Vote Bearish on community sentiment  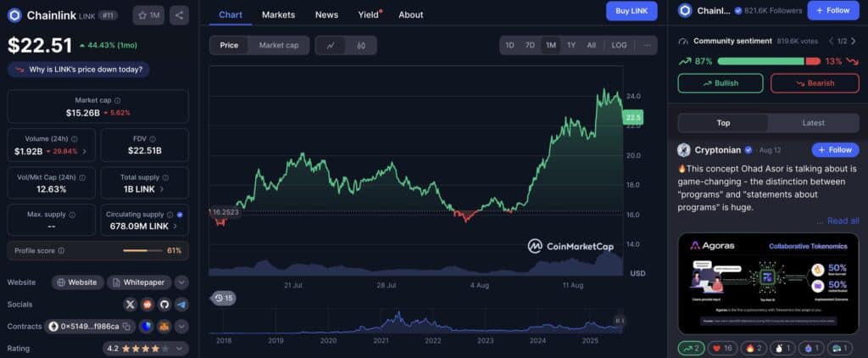815,83
